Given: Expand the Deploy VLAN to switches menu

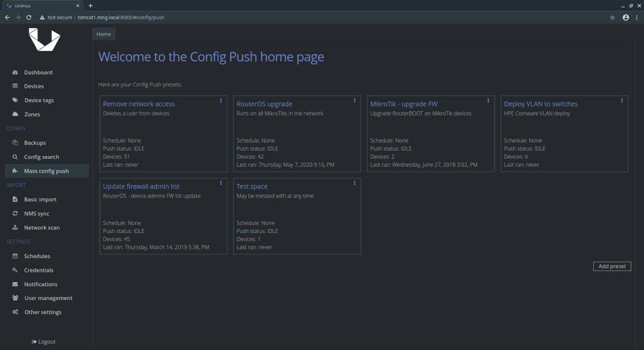Looking at the screenshot, I should click(622, 101).
